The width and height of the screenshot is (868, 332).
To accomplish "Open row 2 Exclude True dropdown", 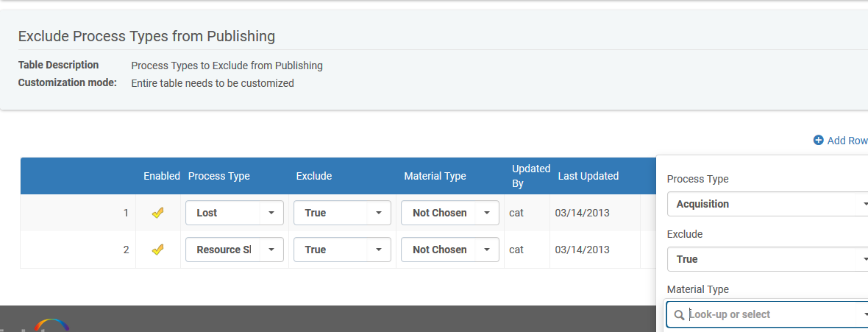I will 342,250.
